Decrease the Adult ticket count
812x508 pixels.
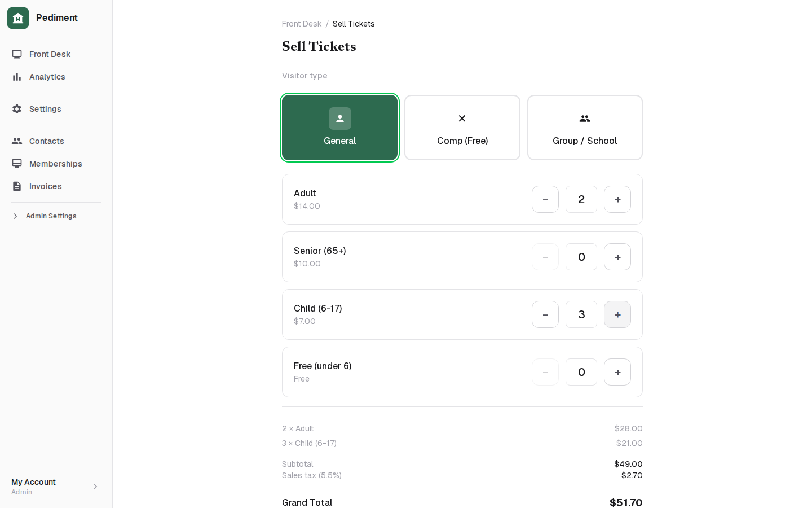545,199
